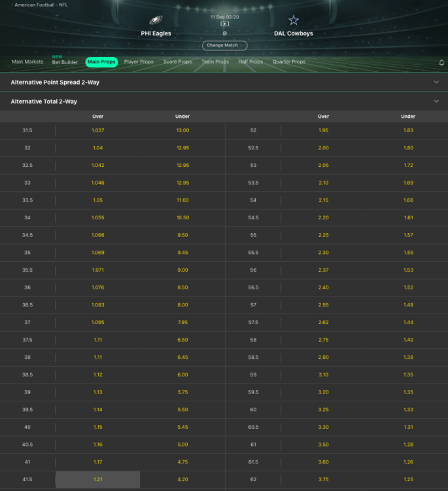
Task: Click the live stream video icon
Action: point(224,24)
